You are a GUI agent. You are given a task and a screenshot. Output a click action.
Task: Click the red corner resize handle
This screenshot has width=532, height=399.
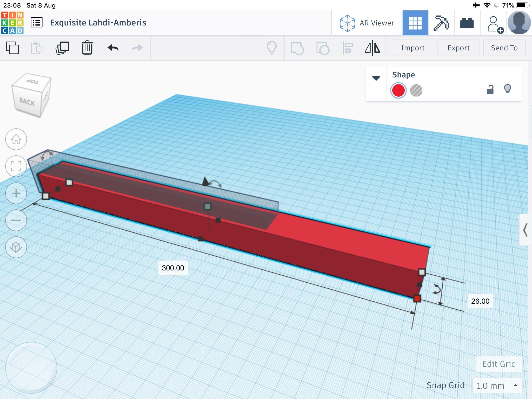pyautogui.click(x=417, y=298)
